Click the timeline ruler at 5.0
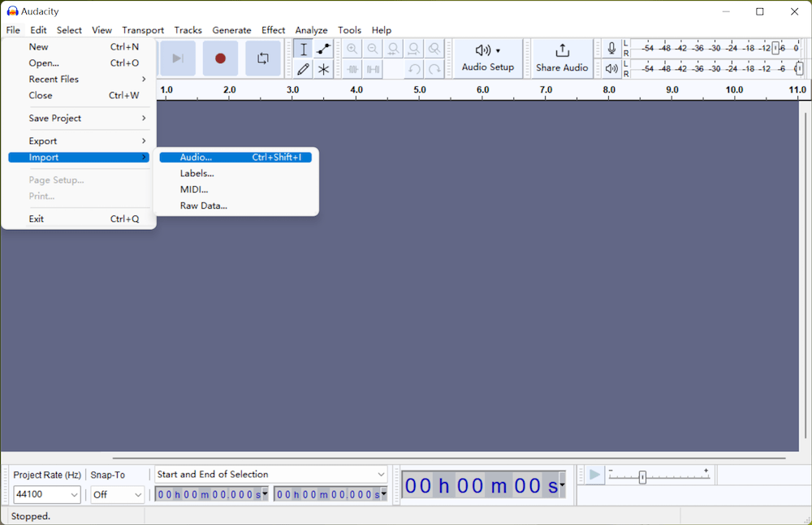The image size is (812, 525). [x=420, y=90]
